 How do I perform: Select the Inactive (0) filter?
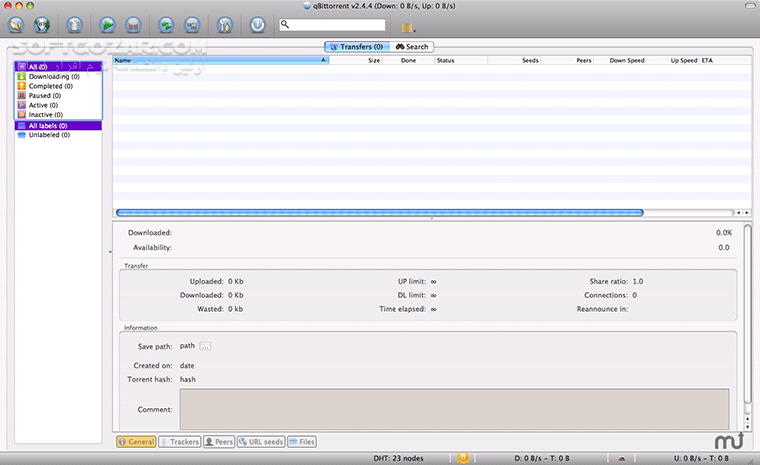[x=58, y=115]
